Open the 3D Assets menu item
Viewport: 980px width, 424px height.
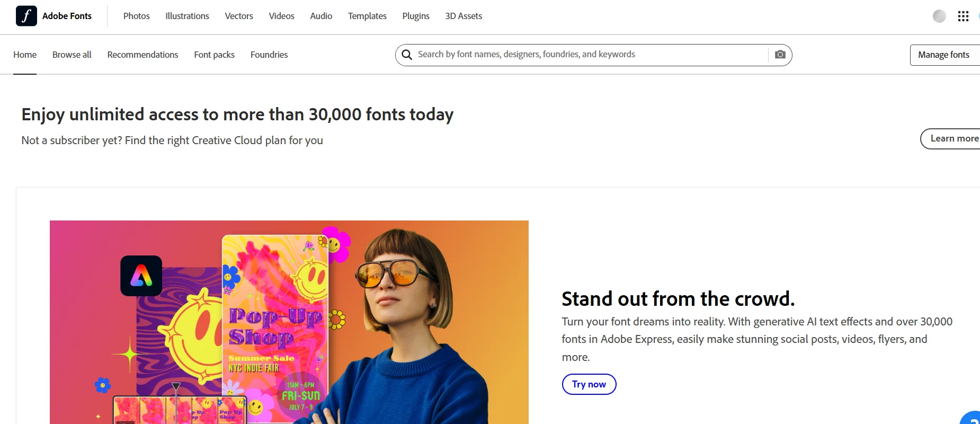[464, 16]
